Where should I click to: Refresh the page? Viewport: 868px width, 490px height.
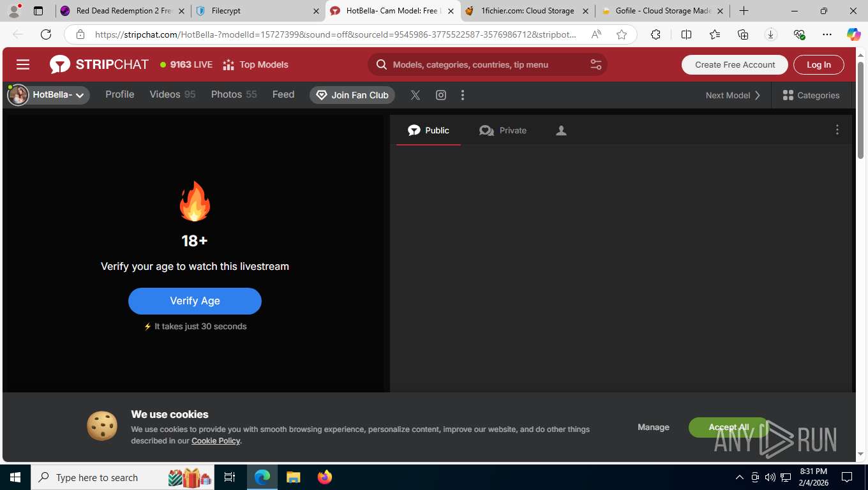coord(46,34)
